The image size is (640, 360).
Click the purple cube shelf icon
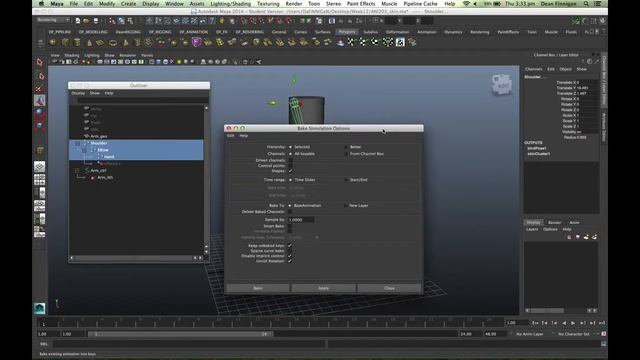197,42
